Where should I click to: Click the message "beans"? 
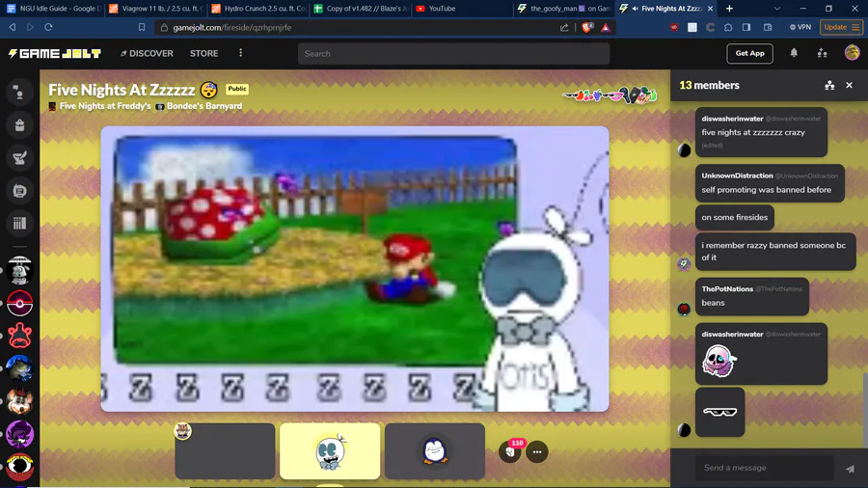[713, 303]
